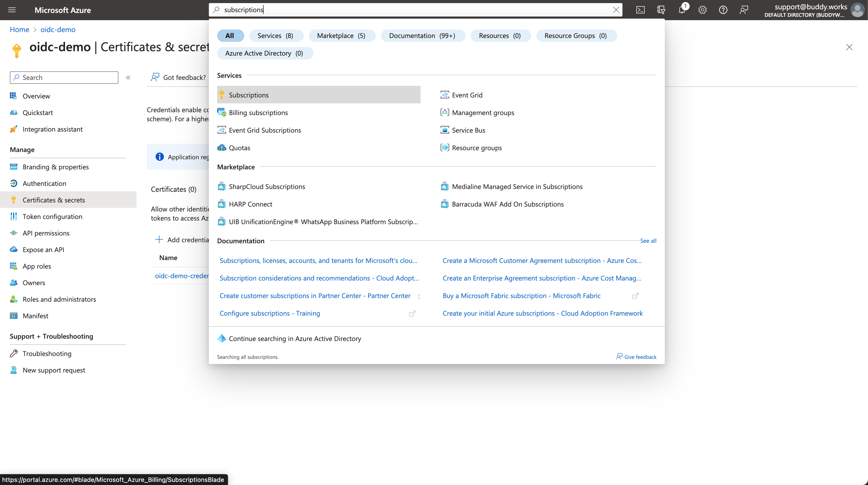Click the Troubleshooting wrench icon
This screenshot has width=868, height=485.
[13, 353]
